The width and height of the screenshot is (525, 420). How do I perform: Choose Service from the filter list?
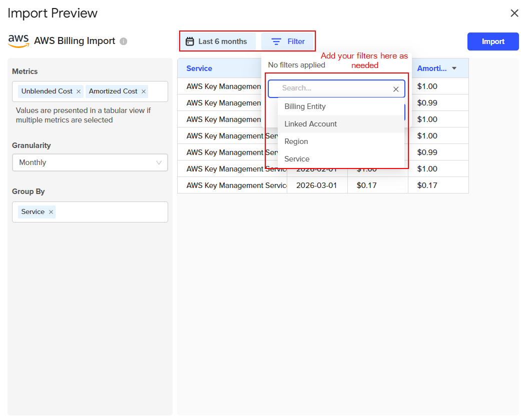coord(297,159)
